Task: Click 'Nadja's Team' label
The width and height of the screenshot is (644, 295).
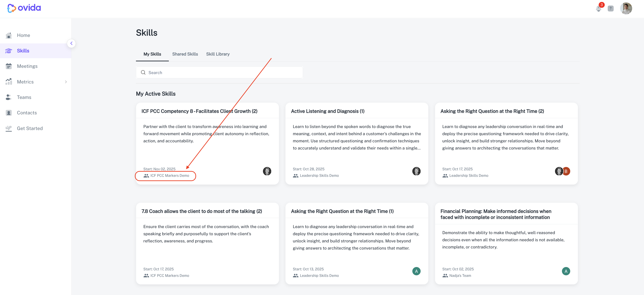Action: 460,276
